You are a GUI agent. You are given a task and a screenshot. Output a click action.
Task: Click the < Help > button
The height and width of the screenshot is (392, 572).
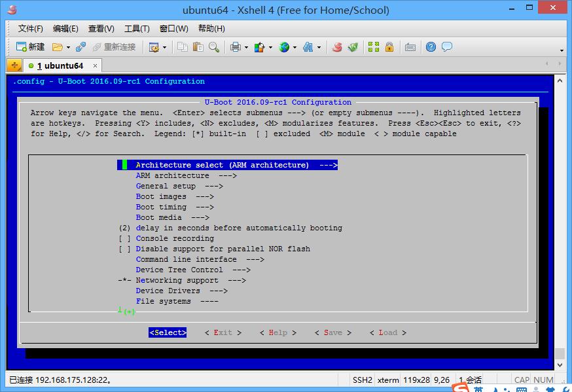(278, 332)
